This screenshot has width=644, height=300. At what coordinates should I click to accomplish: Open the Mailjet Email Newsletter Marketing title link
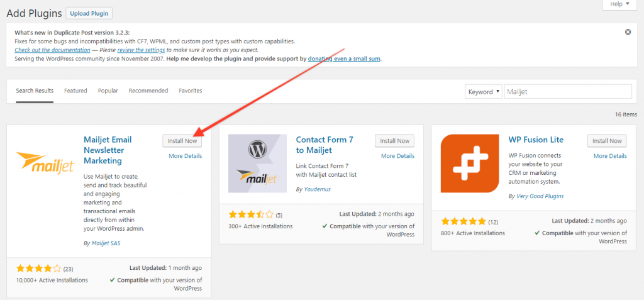click(x=108, y=150)
